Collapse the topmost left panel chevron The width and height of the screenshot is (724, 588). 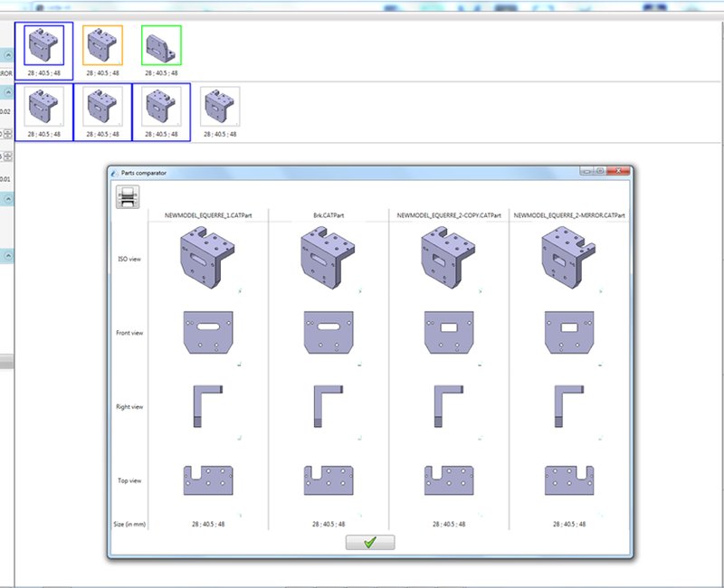(x=7, y=55)
